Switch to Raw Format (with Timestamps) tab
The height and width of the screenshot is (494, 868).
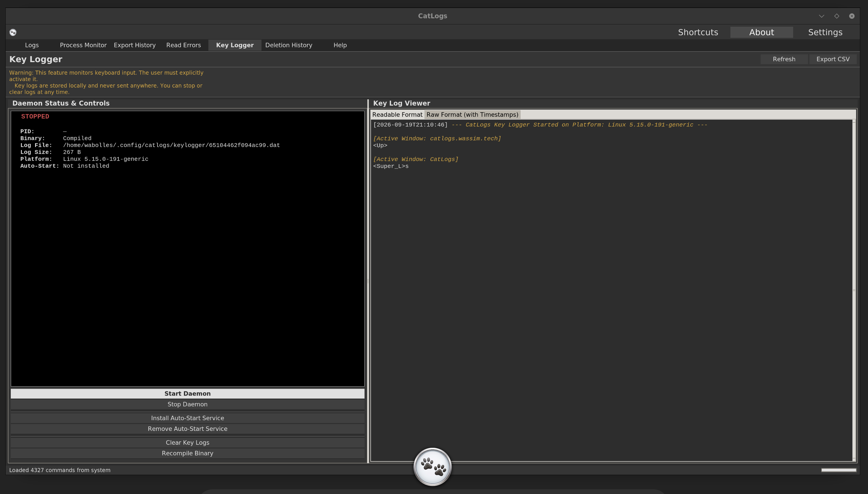coord(472,115)
